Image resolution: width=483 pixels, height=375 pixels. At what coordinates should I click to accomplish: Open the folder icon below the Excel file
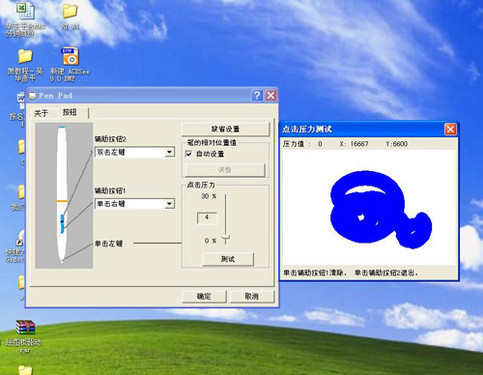pos(25,56)
